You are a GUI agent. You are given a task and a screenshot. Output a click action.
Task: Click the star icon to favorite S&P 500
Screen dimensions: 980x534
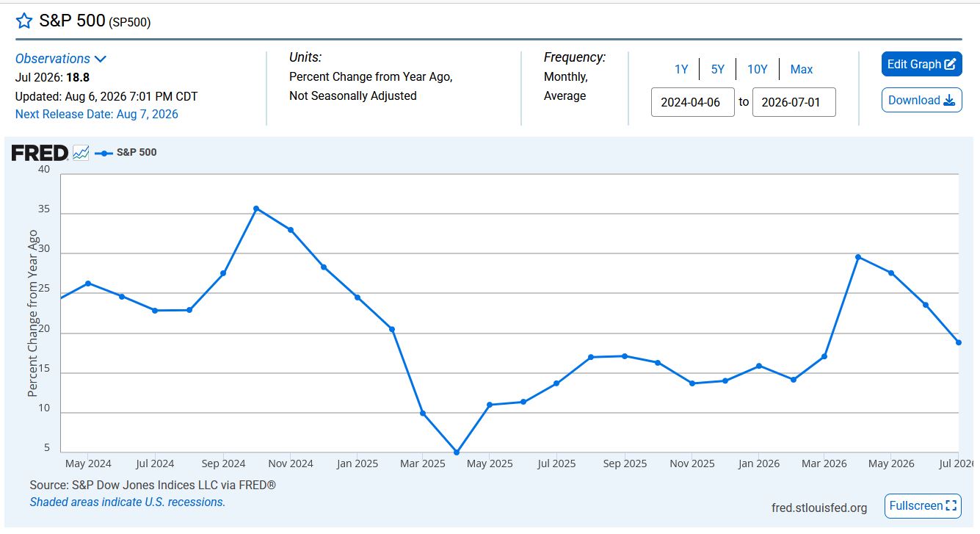(x=24, y=21)
